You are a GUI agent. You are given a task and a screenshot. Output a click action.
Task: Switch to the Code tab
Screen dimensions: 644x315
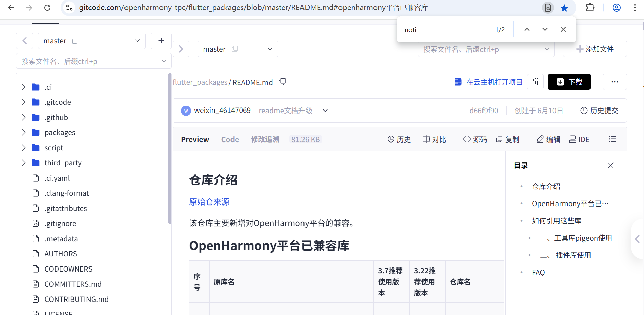pyautogui.click(x=230, y=139)
